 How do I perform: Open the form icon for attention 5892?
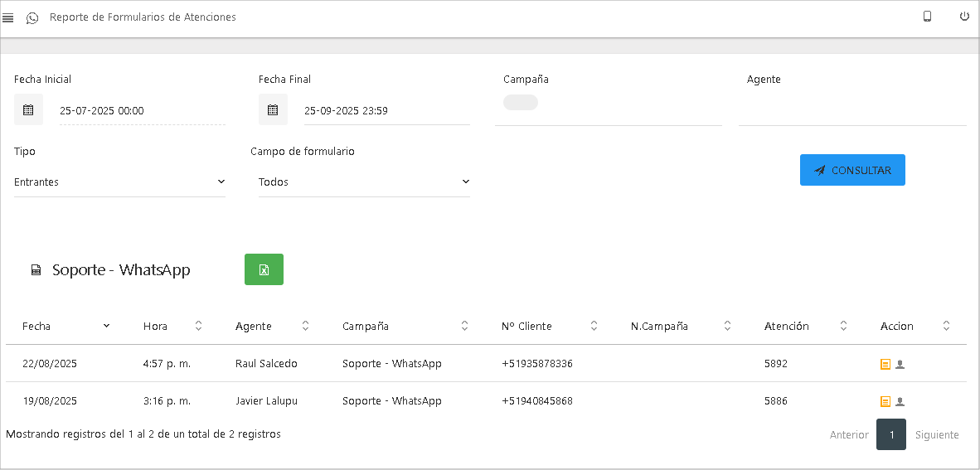point(885,364)
